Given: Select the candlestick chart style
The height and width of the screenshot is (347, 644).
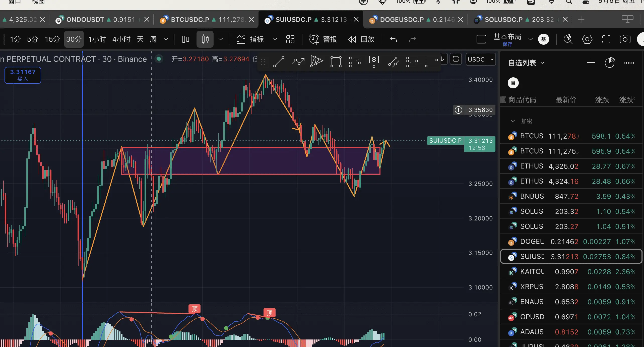Looking at the screenshot, I should (205, 39).
